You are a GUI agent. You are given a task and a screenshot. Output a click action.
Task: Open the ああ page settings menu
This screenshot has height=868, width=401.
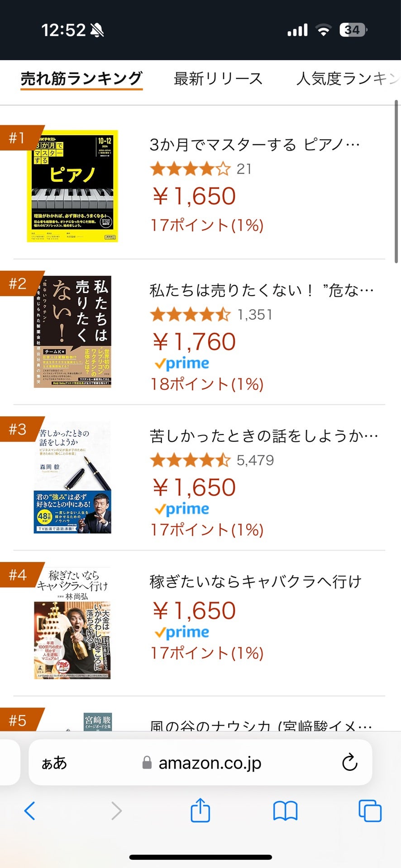point(54,763)
